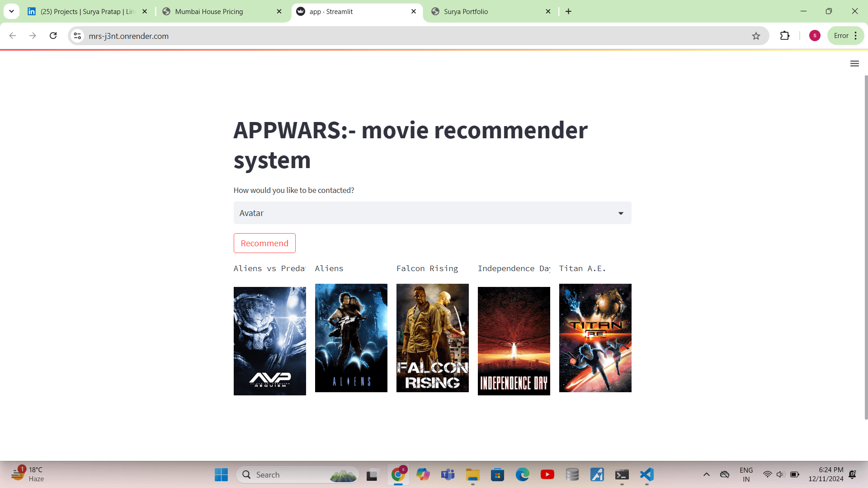Switch to Surya Portfolio tab
This screenshot has width=868, height=488.
[466, 12]
